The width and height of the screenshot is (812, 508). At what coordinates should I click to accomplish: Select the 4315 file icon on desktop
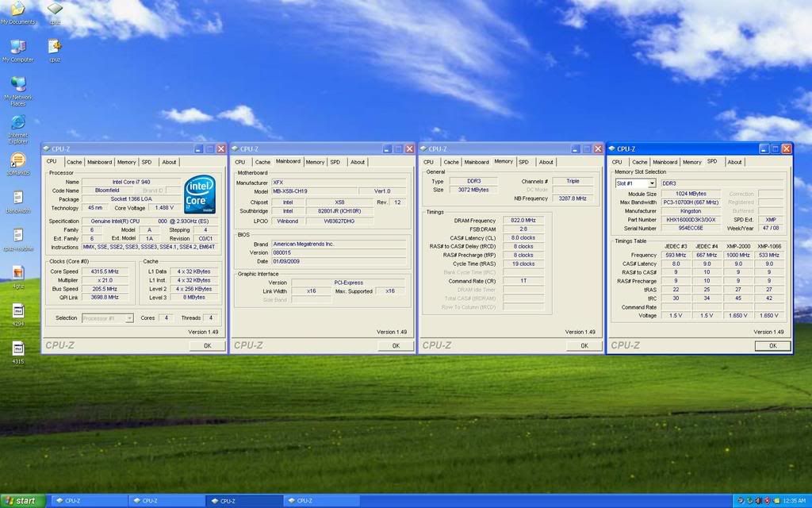coord(18,352)
